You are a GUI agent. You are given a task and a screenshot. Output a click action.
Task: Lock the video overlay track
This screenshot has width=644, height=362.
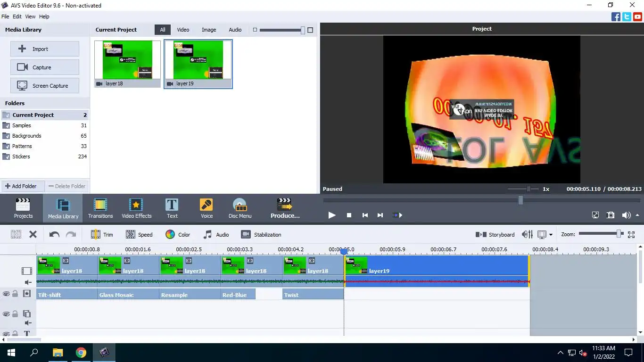(15, 314)
